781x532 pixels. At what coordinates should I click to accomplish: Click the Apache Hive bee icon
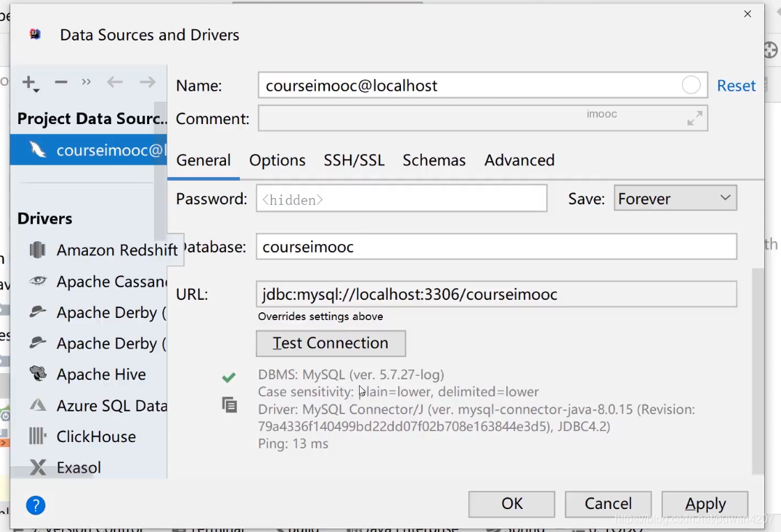coord(38,373)
